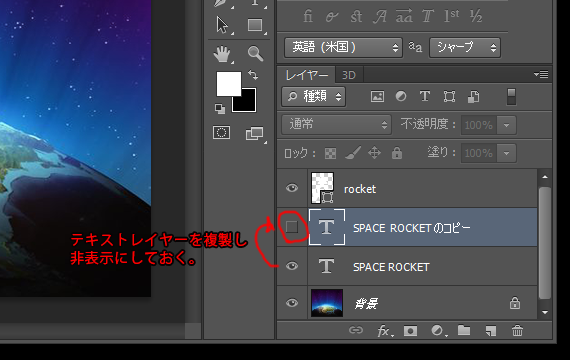Switch to the レイヤー tab
570x360 pixels.
(306, 75)
